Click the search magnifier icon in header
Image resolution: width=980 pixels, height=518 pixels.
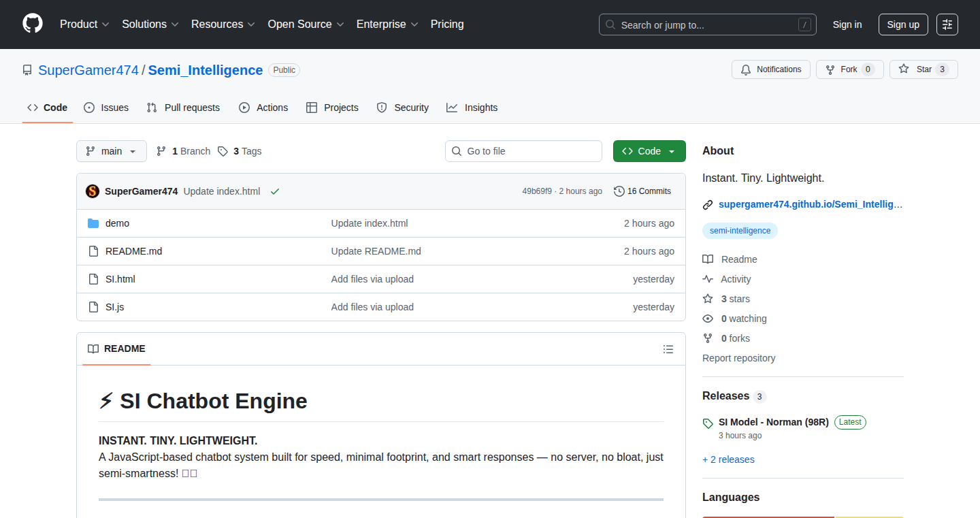point(610,25)
